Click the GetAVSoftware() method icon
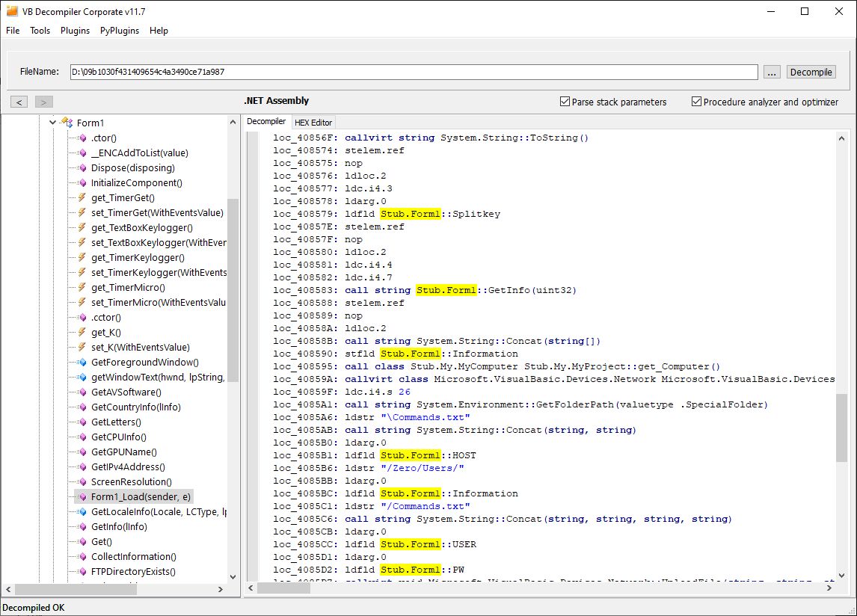857x616 pixels. [x=83, y=392]
